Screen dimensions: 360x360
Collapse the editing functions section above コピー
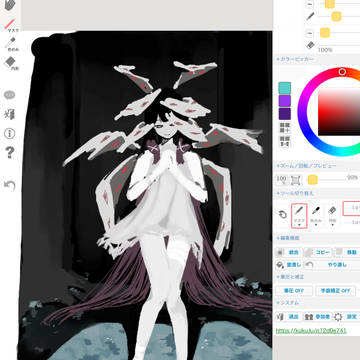tap(288, 238)
